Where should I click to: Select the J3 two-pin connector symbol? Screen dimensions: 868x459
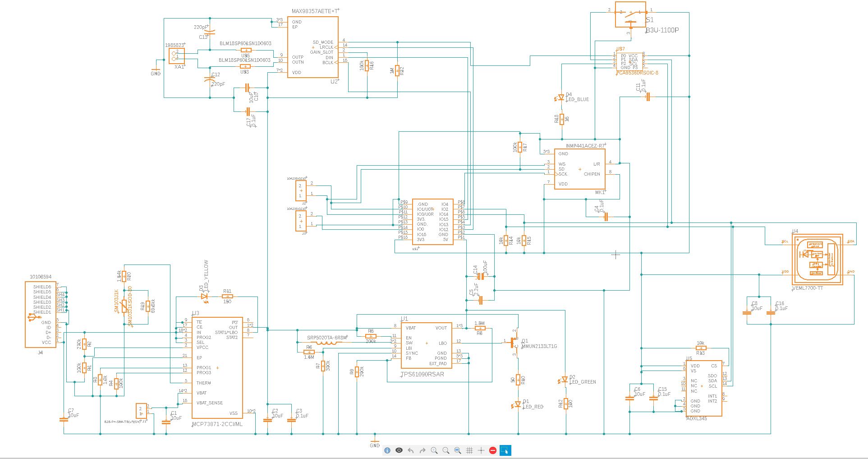coord(301,221)
